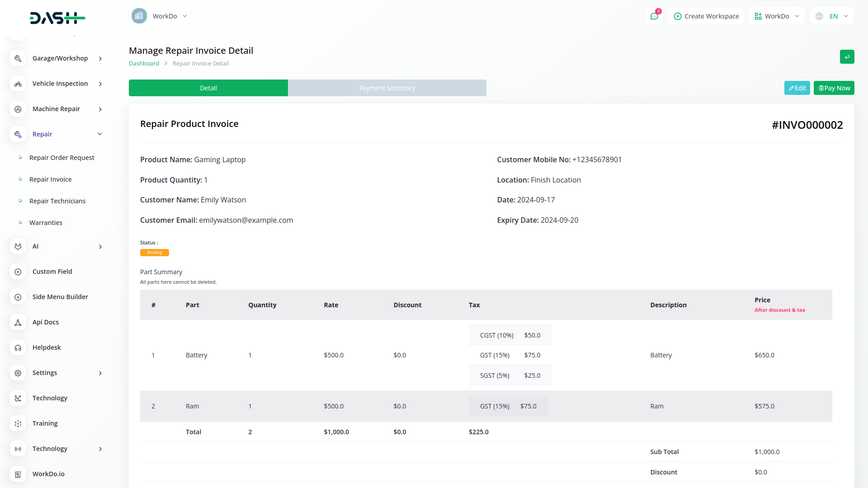This screenshot has height=488, width=868.
Task: Click the Helpdesk headset icon
Action: coord(18,347)
